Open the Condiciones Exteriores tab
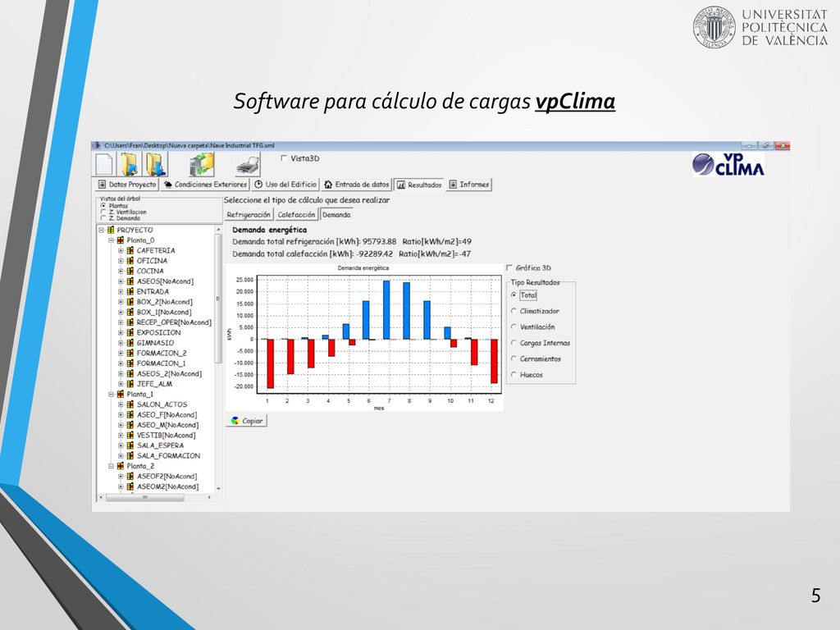Viewport: 840px width, 630px height. (x=205, y=185)
